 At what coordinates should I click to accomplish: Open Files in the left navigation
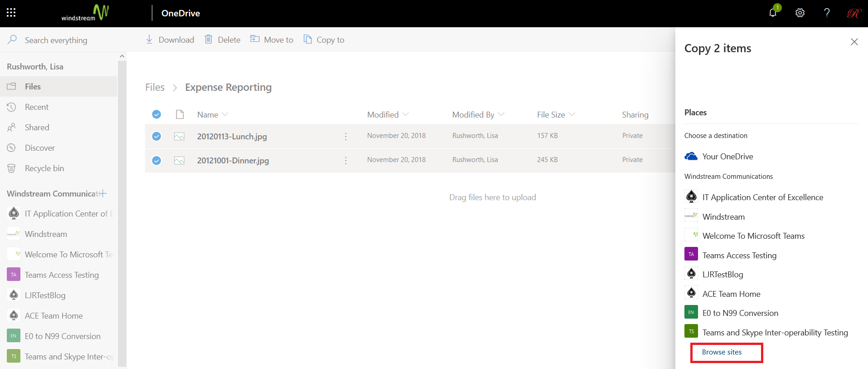pyautogui.click(x=59, y=86)
